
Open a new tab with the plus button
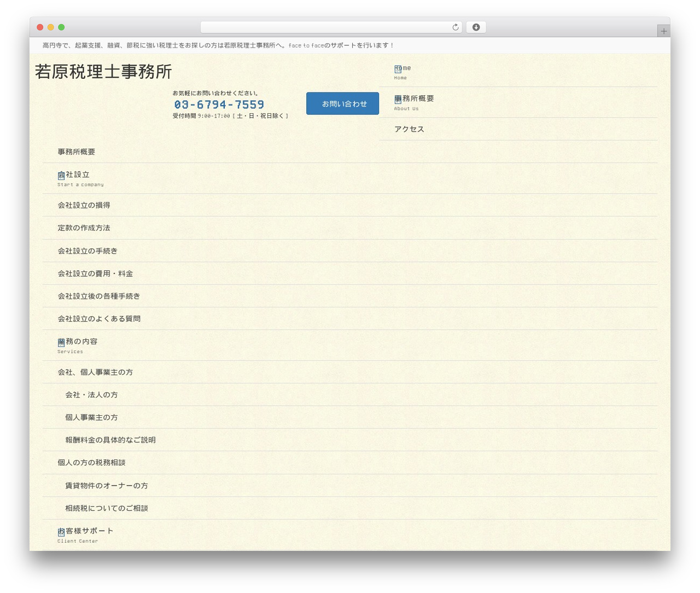click(663, 31)
